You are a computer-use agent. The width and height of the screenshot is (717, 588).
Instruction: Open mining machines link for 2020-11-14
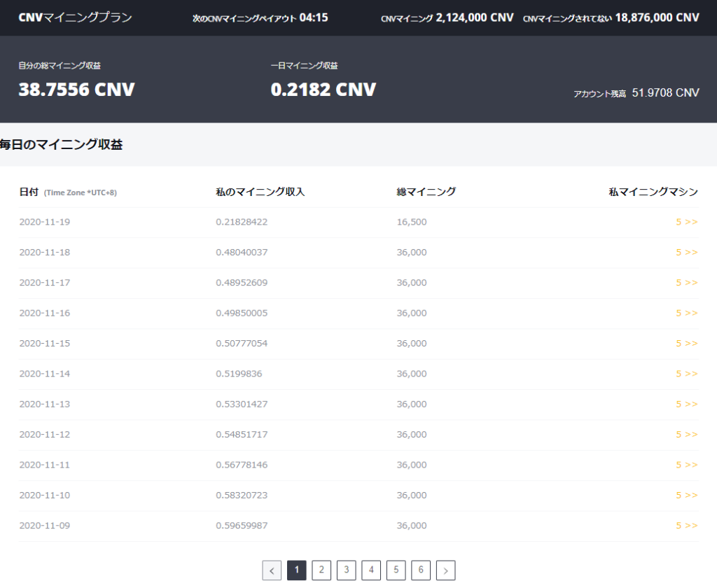tap(687, 374)
